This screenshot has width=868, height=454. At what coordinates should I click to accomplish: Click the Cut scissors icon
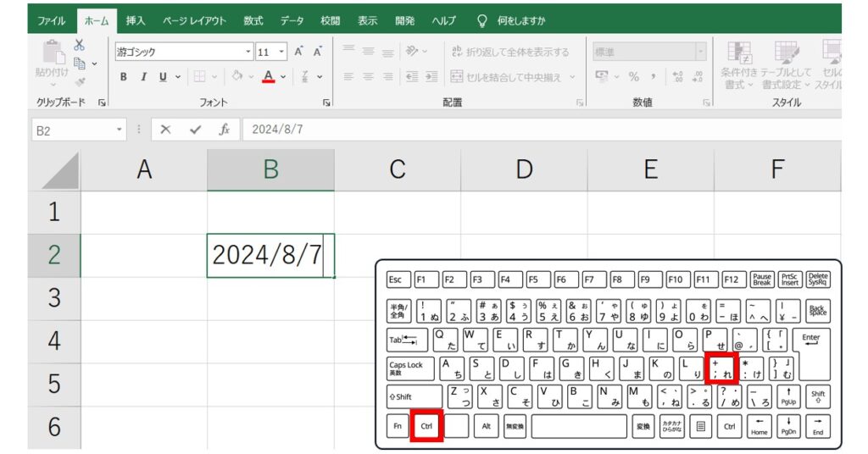(x=79, y=46)
